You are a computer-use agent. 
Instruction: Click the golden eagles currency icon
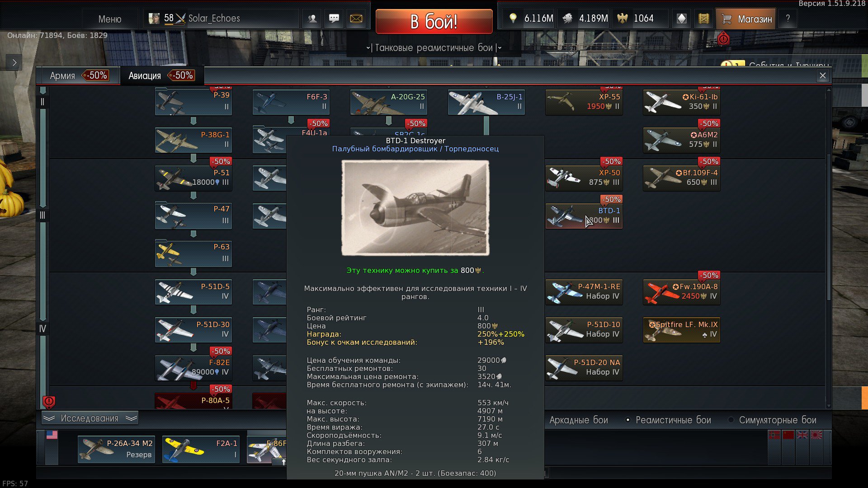623,19
